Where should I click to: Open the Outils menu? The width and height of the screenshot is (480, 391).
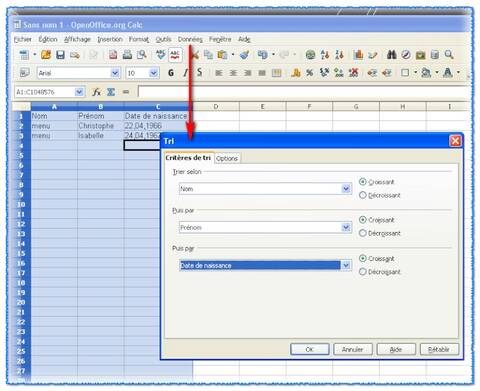(163, 39)
